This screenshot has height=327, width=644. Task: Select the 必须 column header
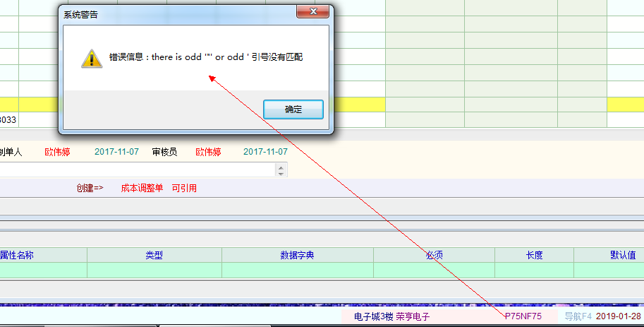click(434, 255)
